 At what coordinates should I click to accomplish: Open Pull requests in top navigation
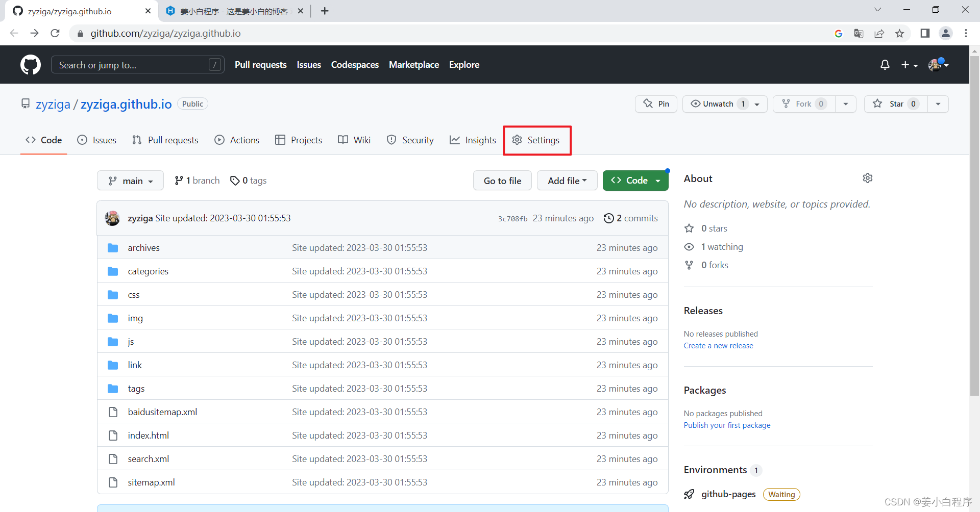[260, 65]
